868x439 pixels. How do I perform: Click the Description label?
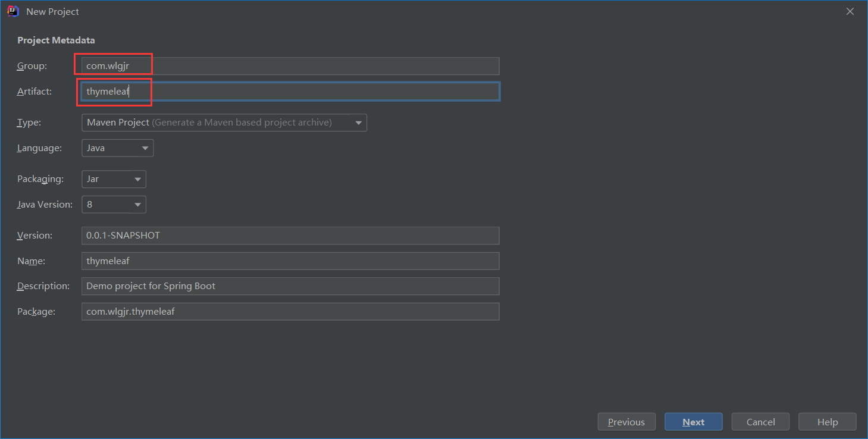43,286
